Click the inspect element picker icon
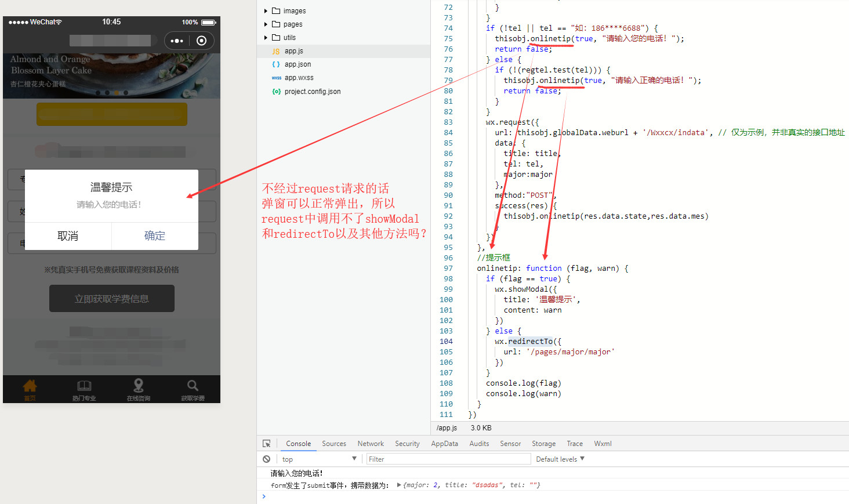The image size is (849, 504). click(x=267, y=444)
